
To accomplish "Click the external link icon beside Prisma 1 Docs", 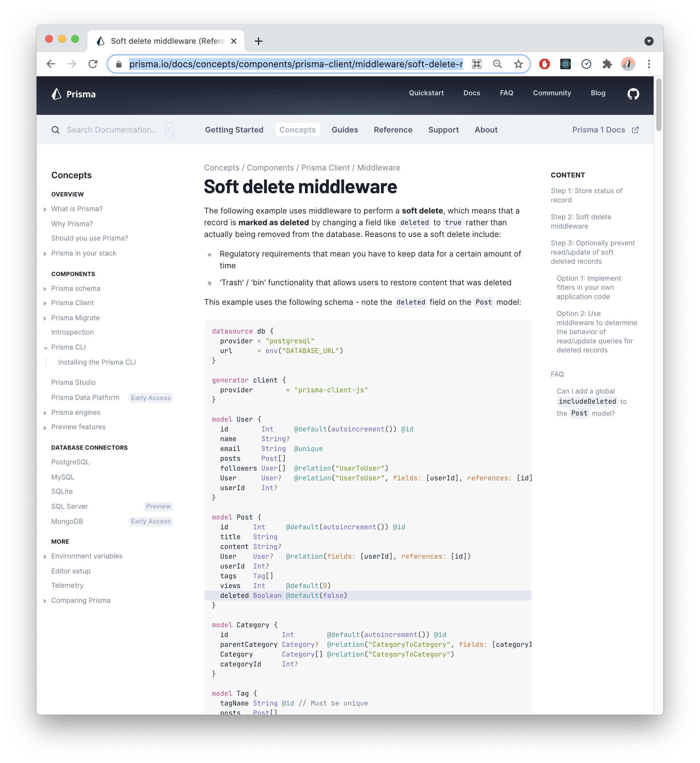I will tap(636, 130).
